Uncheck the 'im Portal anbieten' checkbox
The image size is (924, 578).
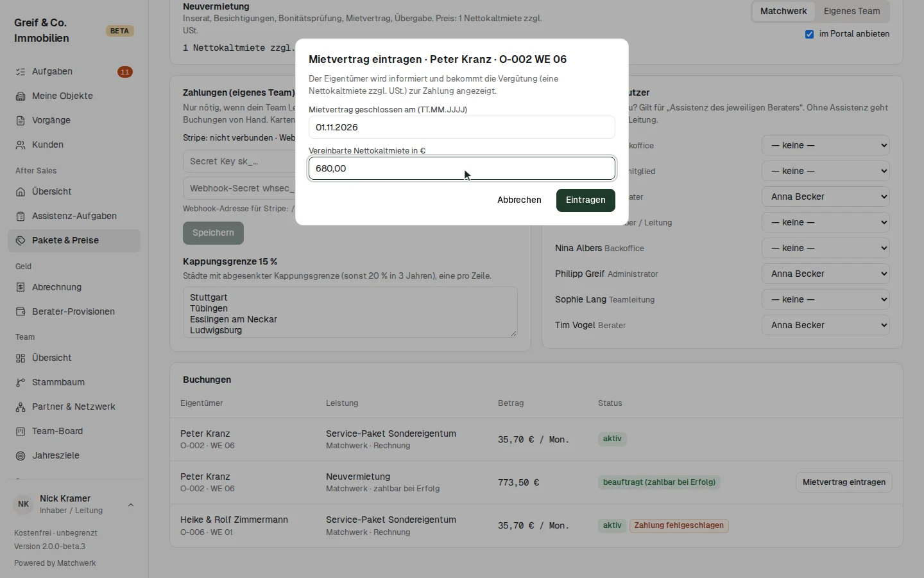[810, 34]
